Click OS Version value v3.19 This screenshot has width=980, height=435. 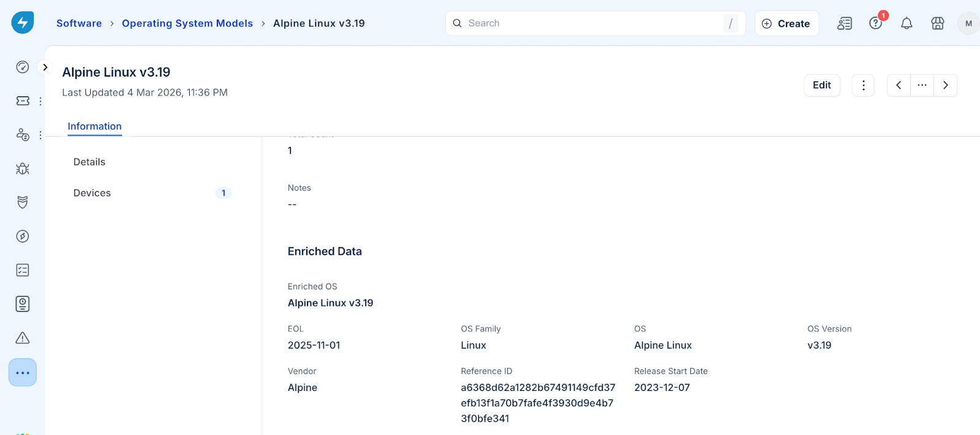pyautogui.click(x=820, y=345)
